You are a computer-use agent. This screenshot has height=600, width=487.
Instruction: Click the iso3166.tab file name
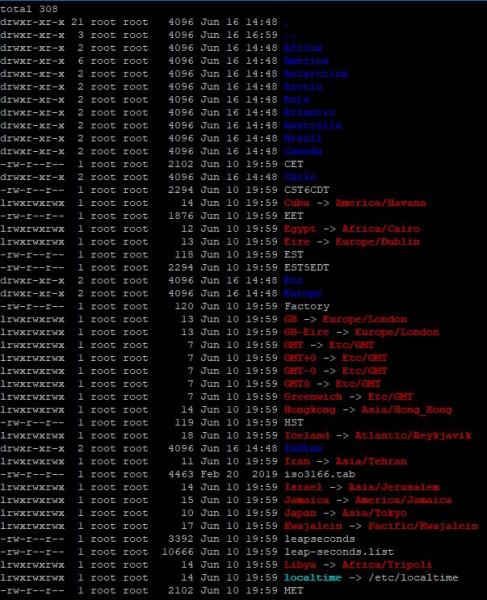pos(319,474)
